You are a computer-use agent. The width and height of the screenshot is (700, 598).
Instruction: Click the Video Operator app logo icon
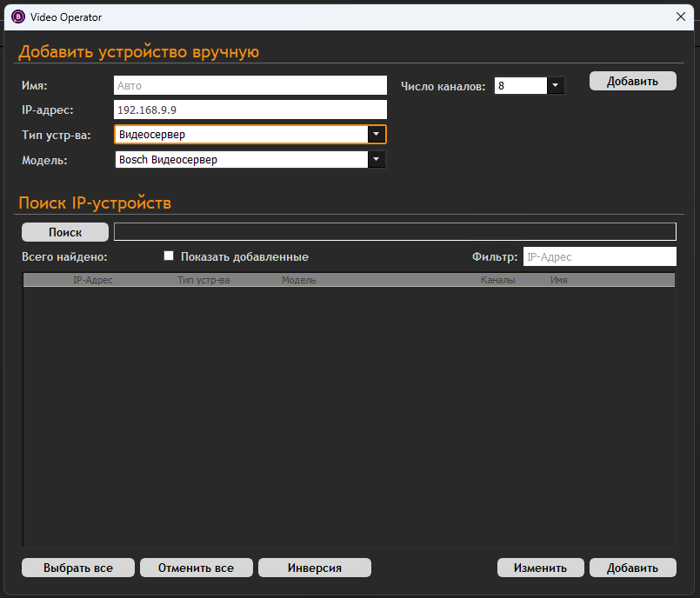17,17
